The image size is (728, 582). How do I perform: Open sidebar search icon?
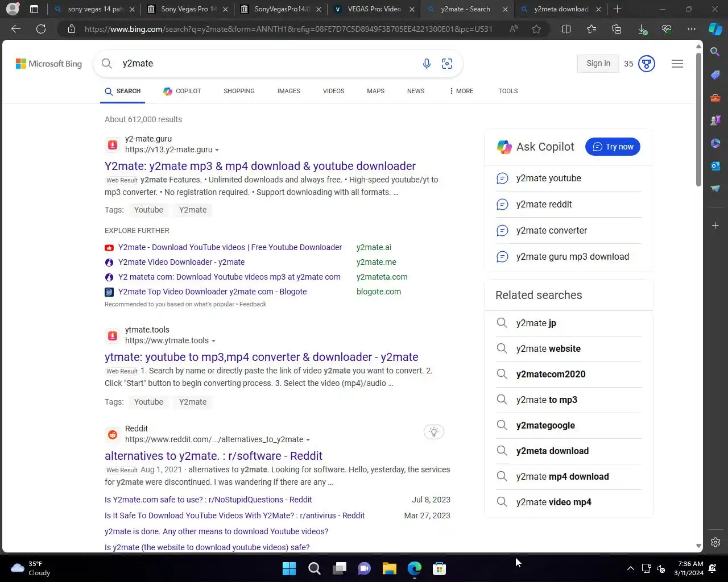click(715, 52)
